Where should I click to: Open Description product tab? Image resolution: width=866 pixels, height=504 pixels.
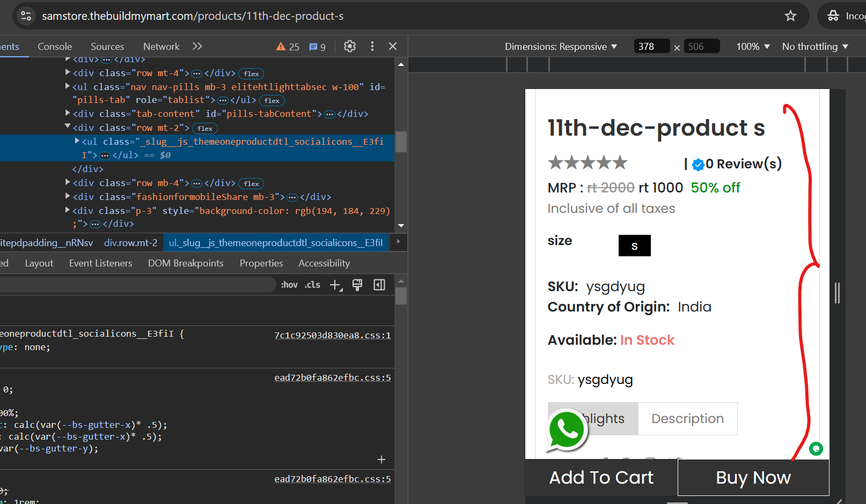coord(688,419)
